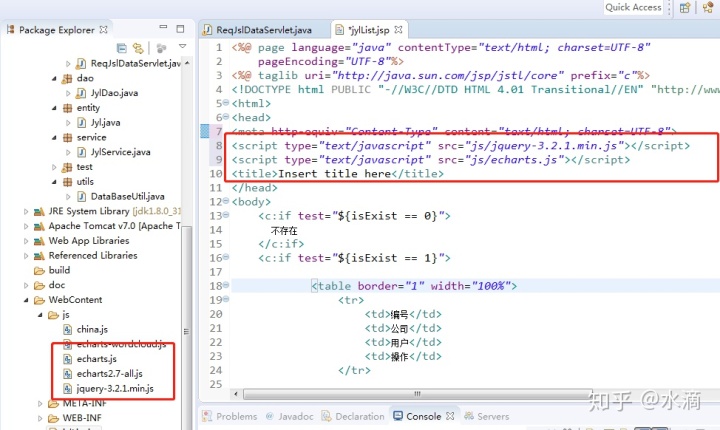Screen dimensions: 720x430
Task: Click the doc folder icon
Action: 39,285
